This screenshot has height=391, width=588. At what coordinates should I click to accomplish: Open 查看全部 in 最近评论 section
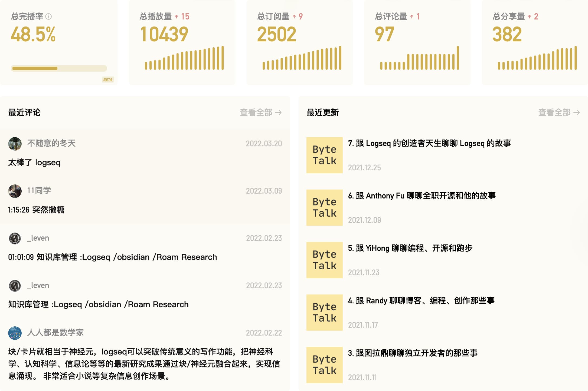coord(260,112)
